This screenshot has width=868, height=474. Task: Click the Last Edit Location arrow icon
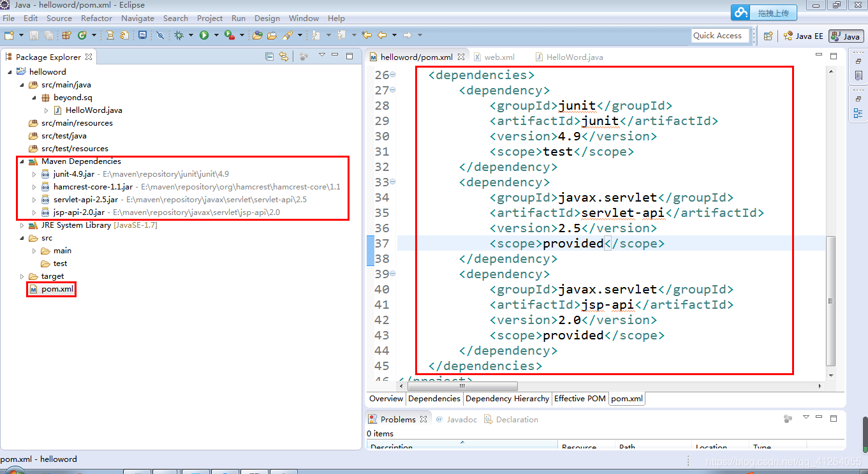tap(367, 35)
